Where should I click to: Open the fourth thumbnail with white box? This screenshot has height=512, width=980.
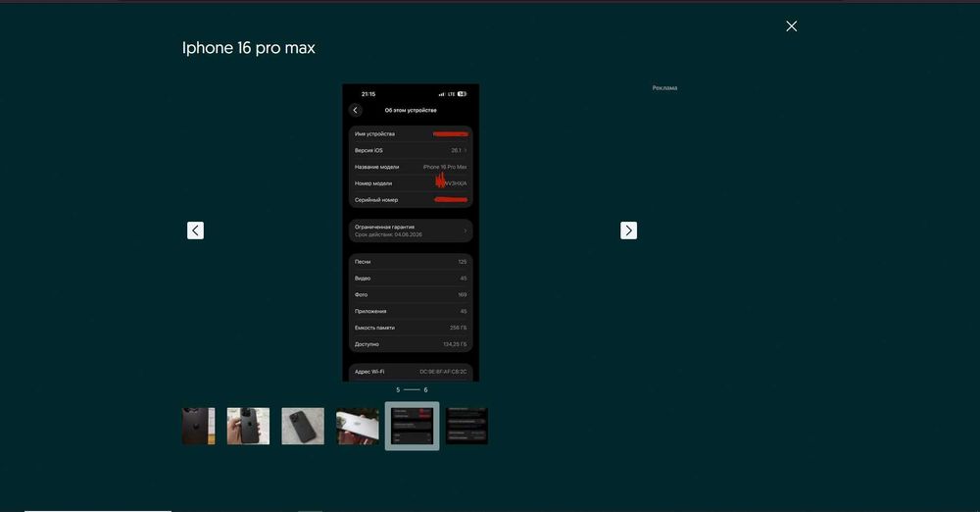pyautogui.click(x=358, y=427)
